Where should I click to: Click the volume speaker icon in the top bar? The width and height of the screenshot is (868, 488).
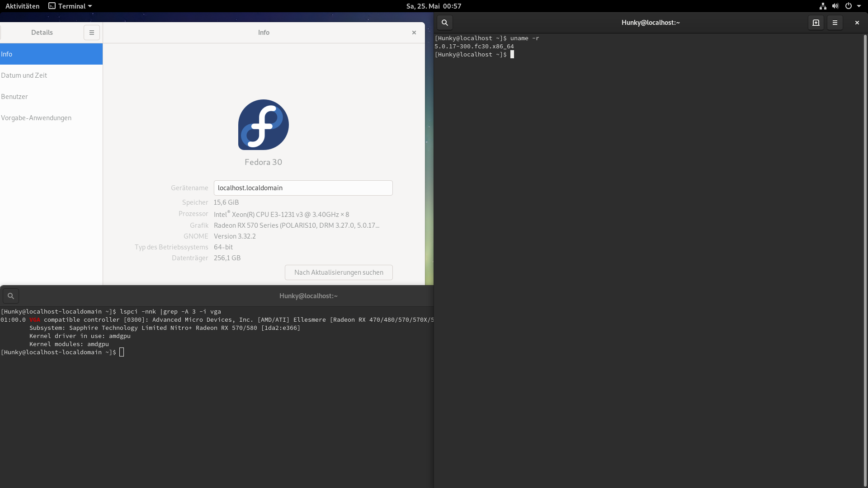coord(835,6)
